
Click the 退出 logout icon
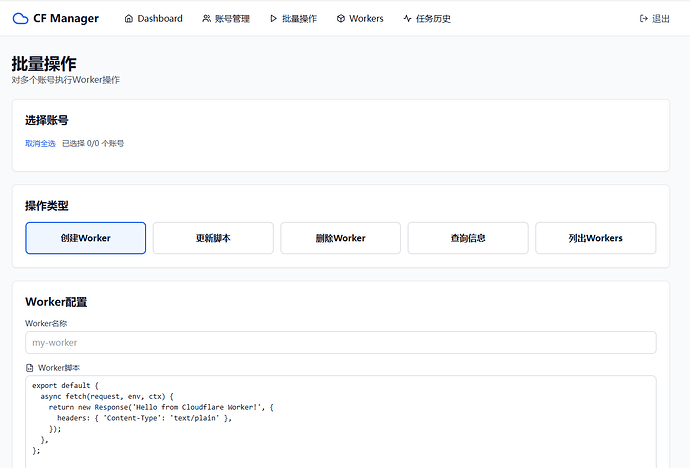point(643,18)
